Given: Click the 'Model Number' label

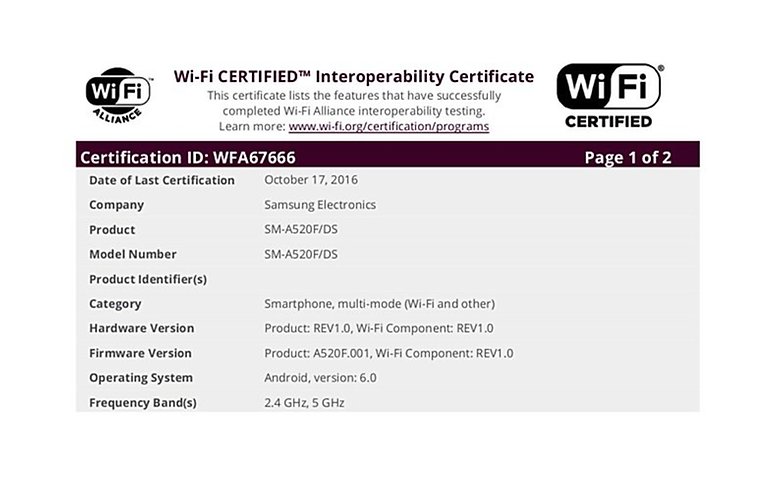Looking at the screenshot, I should 133,254.
